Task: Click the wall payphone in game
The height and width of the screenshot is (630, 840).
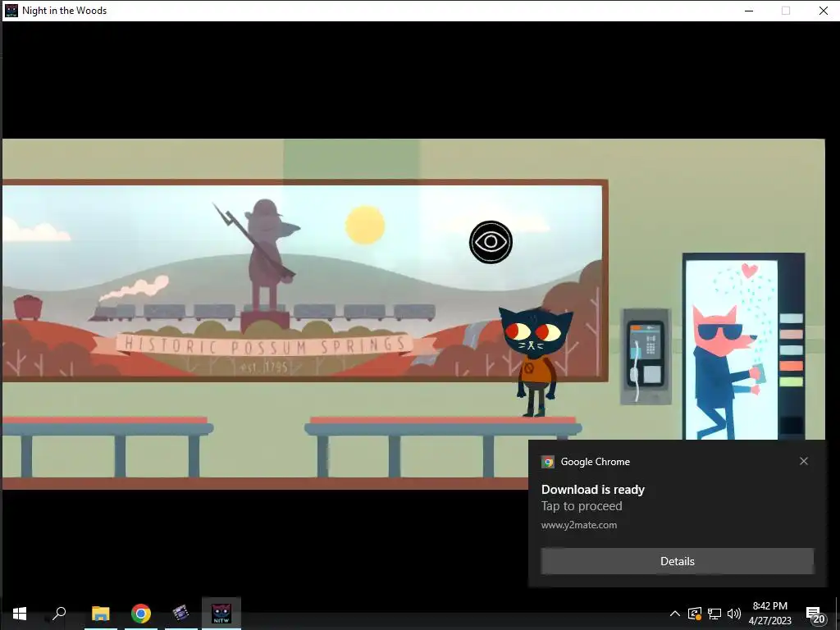Action: (646, 356)
